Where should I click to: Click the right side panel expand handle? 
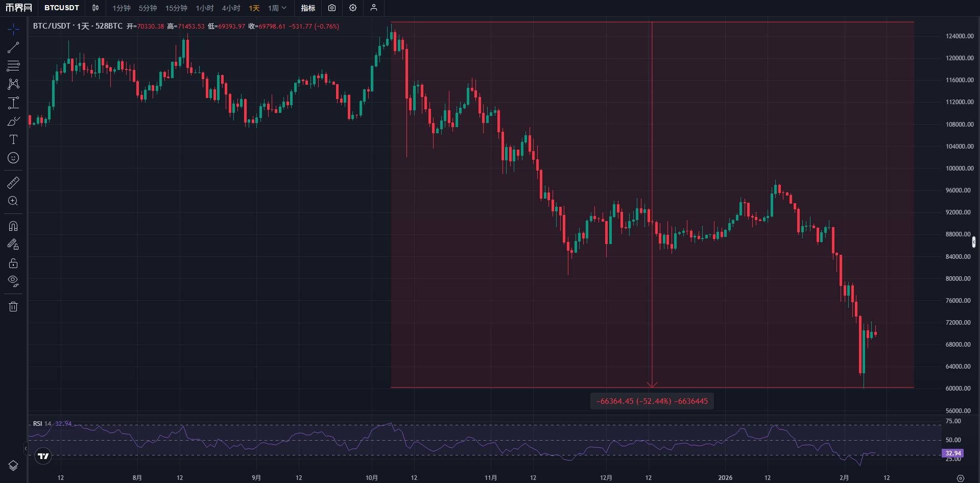(x=974, y=241)
